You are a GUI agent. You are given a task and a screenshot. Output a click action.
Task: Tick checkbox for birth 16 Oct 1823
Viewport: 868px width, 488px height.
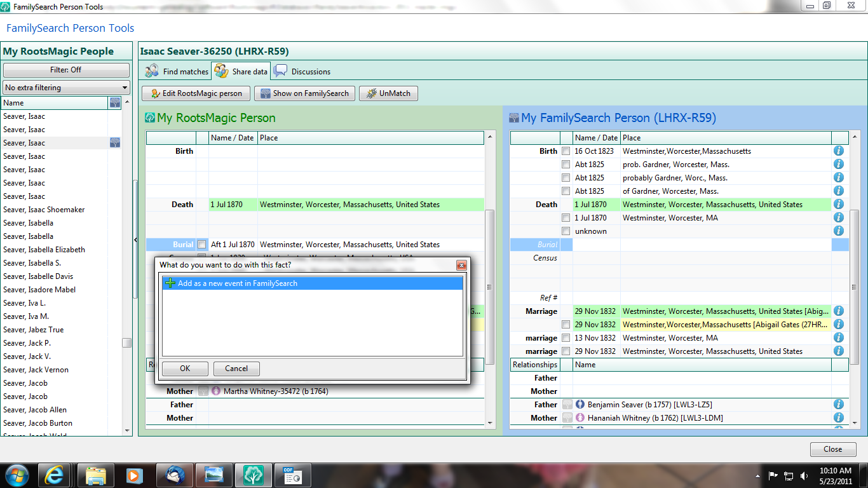[566, 151]
